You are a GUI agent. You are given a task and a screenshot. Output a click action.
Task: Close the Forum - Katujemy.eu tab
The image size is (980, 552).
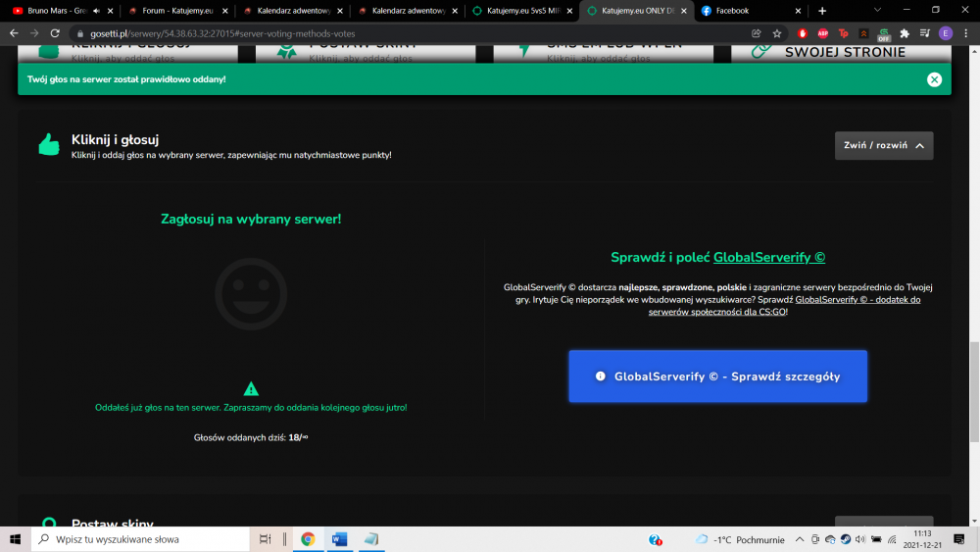pyautogui.click(x=225, y=11)
